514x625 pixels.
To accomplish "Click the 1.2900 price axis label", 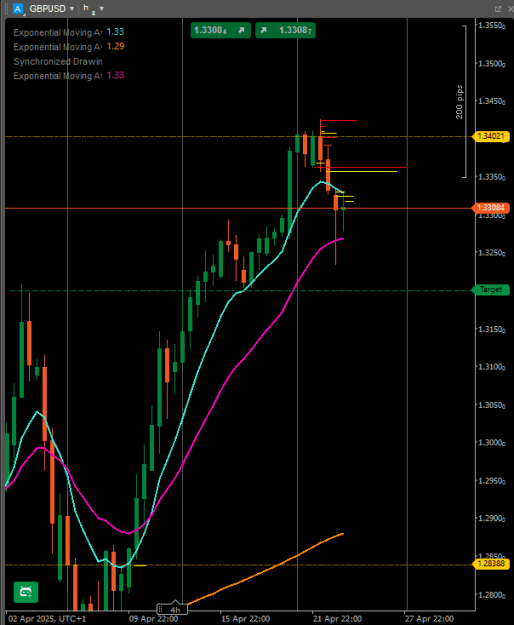I will [x=492, y=518].
